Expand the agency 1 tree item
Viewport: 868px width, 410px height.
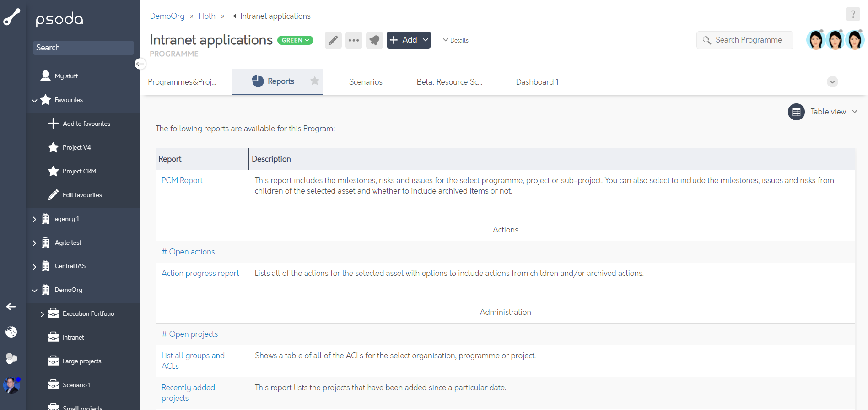pos(34,219)
